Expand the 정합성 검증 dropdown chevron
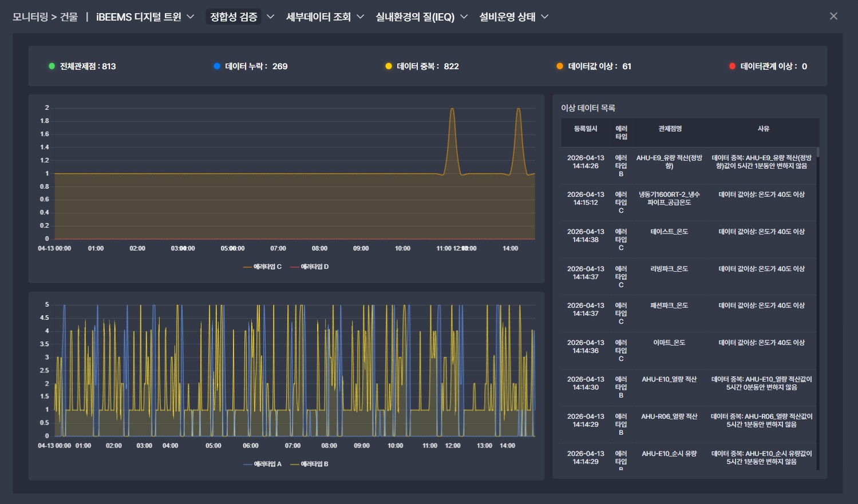The height and width of the screenshot is (504, 858). click(271, 17)
